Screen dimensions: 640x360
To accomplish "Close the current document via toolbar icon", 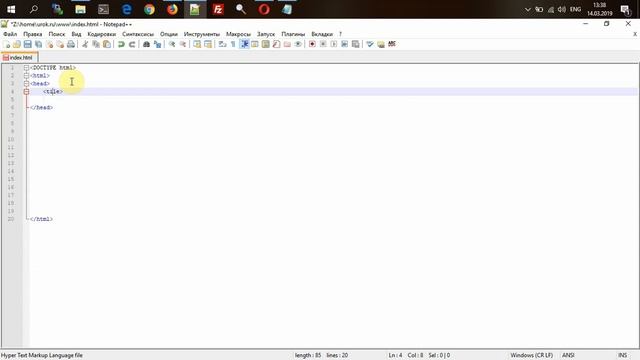I will pyautogui.click(x=49, y=44).
